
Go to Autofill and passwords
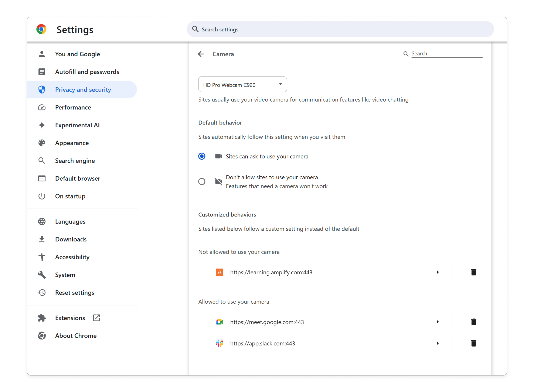[x=87, y=72]
